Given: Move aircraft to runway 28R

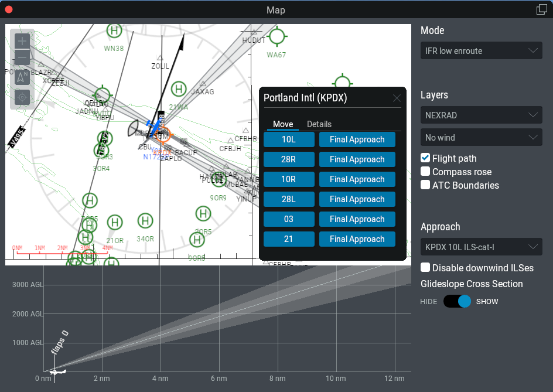Looking at the screenshot, I should [289, 159].
